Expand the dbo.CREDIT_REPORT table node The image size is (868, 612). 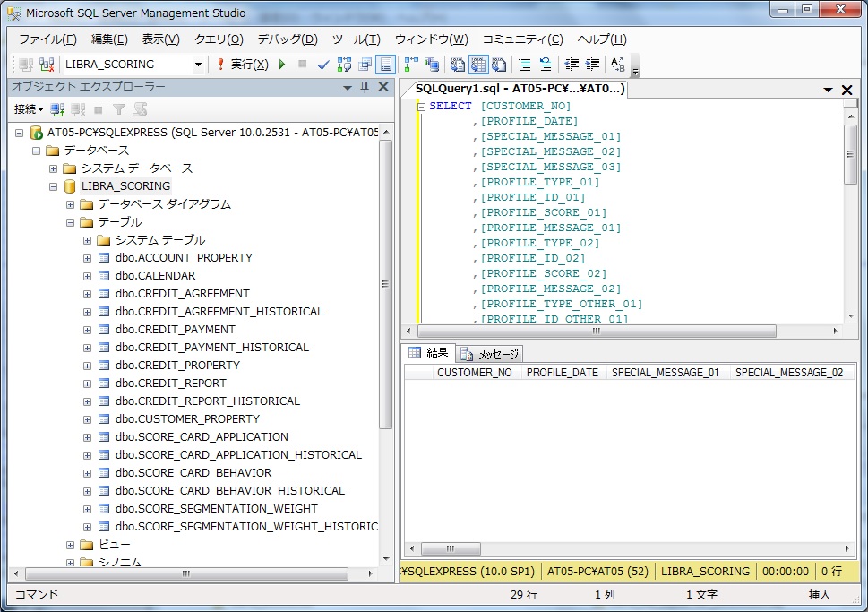(x=87, y=384)
